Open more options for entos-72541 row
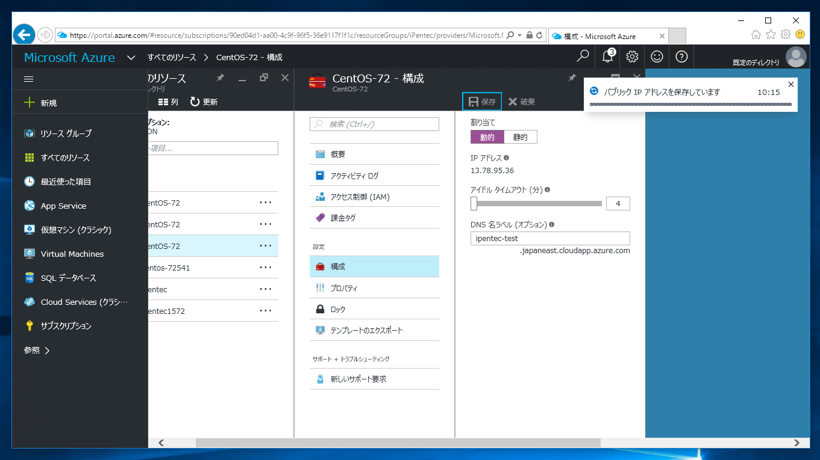 coord(266,267)
